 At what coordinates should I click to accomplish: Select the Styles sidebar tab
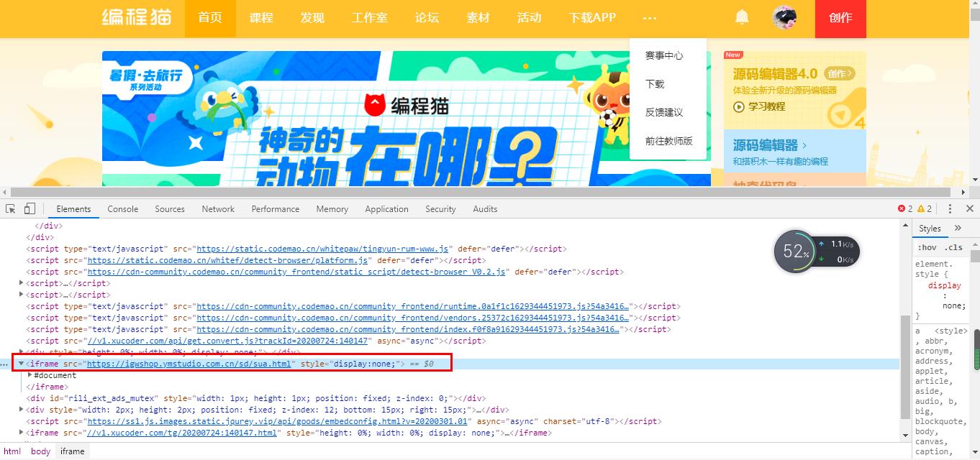coord(930,228)
